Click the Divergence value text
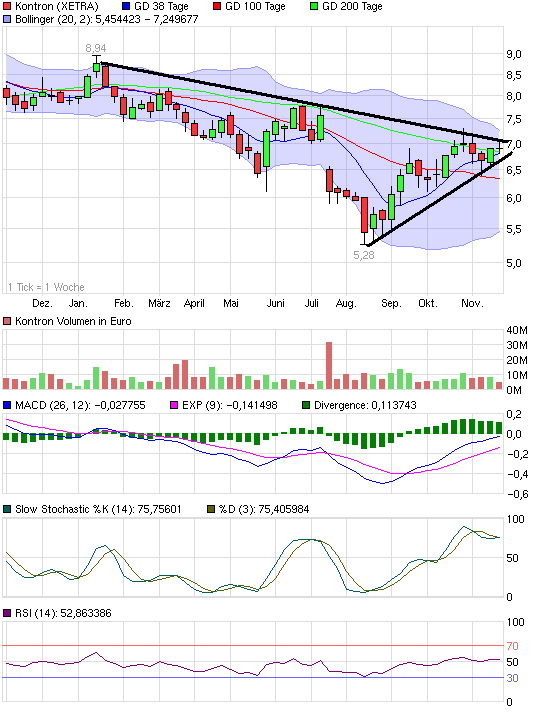Viewport: 545px width, 723px height. click(365, 405)
